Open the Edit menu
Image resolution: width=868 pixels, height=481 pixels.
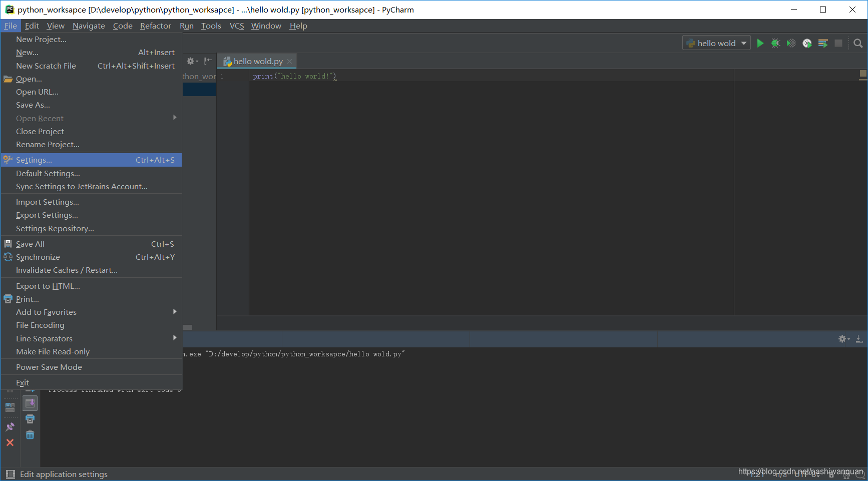coord(32,26)
